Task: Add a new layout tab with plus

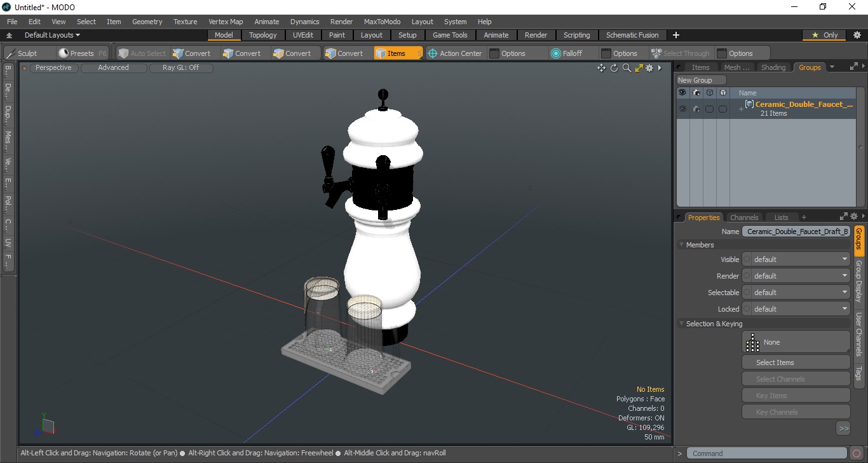Action: (676, 35)
